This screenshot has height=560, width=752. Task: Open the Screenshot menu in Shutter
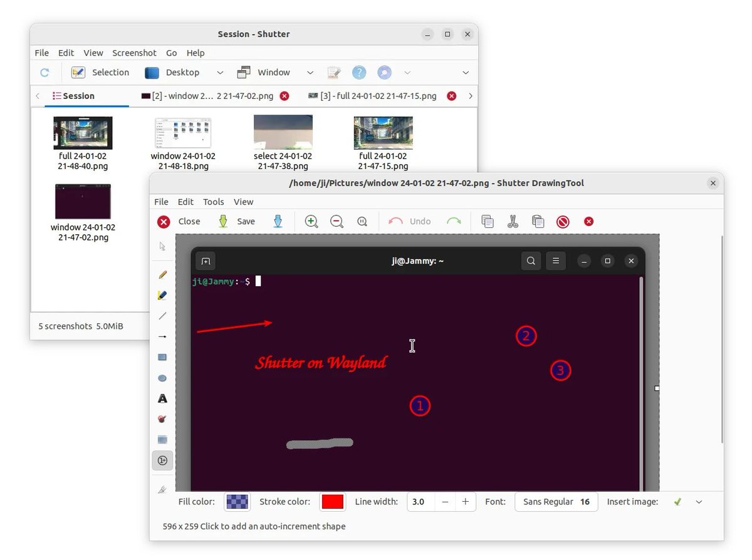click(x=134, y=53)
